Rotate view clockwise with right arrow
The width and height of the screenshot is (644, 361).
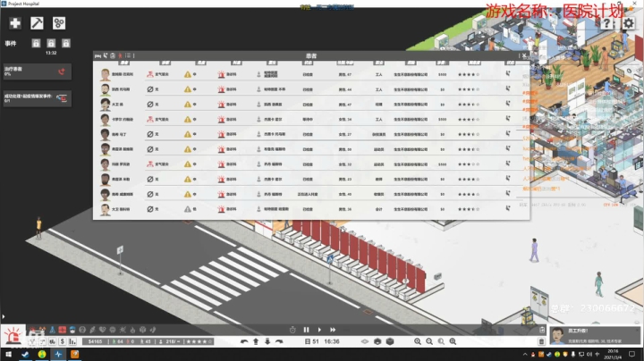279,341
